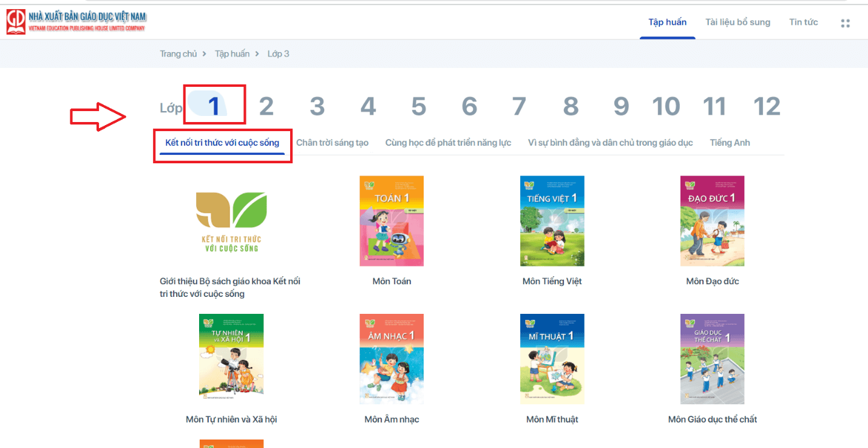Click the Giới thiệu Bộ sách giáo khoa link
The height and width of the screenshot is (448, 868).
(230, 288)
